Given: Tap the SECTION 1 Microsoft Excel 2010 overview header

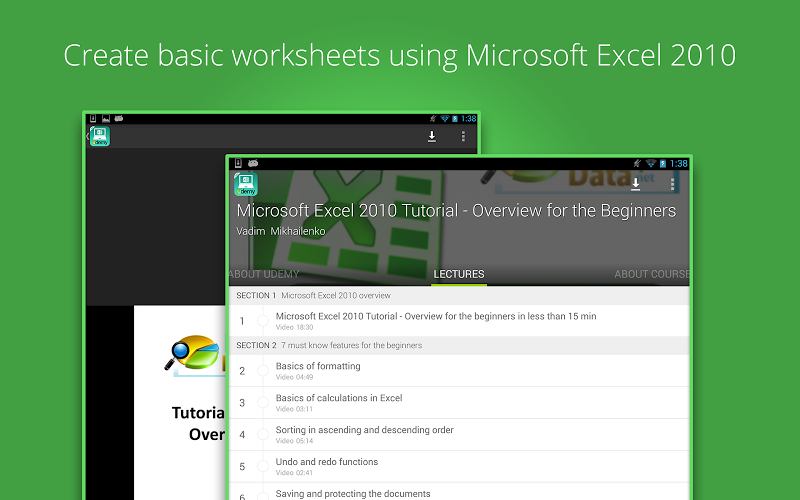Looking at the screenshot, I should coord(459,295).
